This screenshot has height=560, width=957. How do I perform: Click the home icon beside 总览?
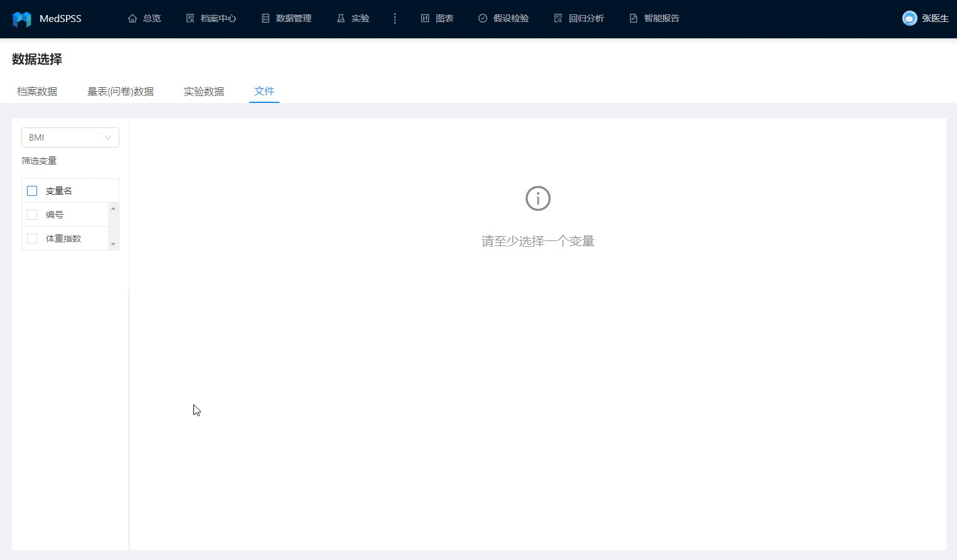point(132,19)
